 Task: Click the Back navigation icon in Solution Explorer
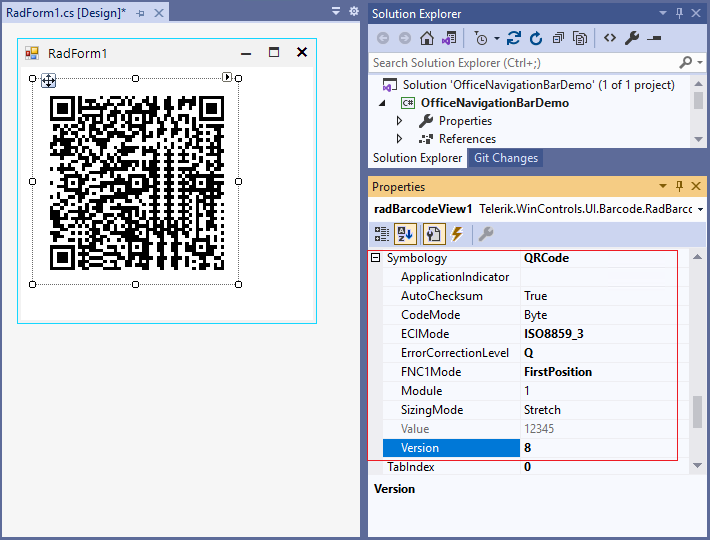tap(383, 38)
